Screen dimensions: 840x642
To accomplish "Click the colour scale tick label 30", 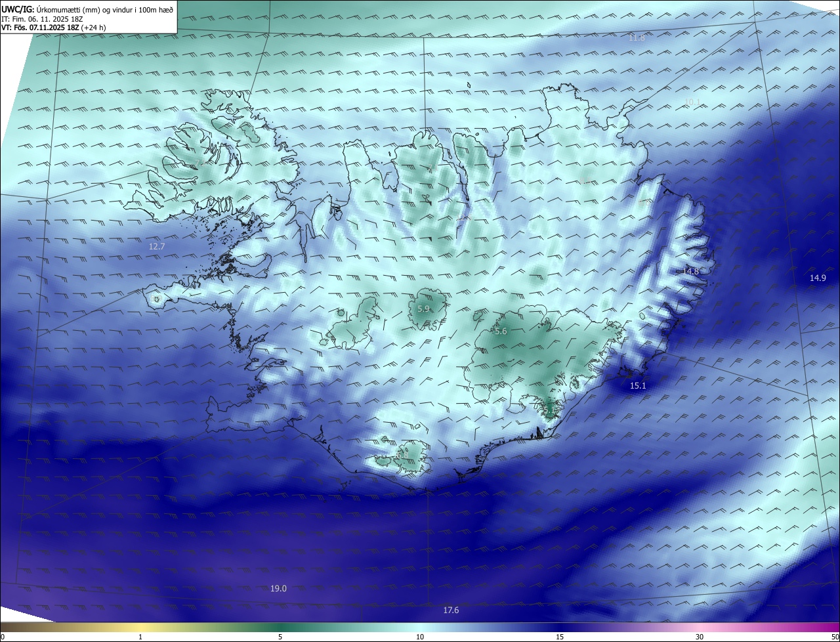I will [x=700, y=637].
